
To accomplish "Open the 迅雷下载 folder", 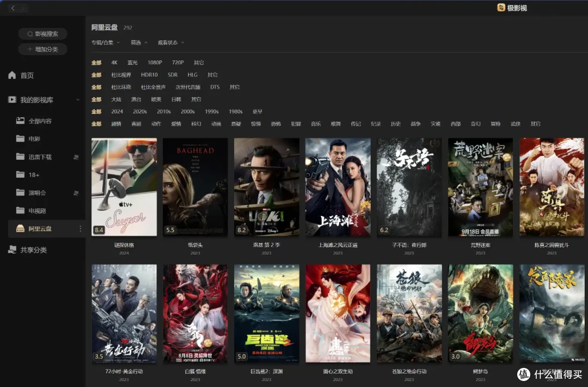I will click(x=34, y=157).
